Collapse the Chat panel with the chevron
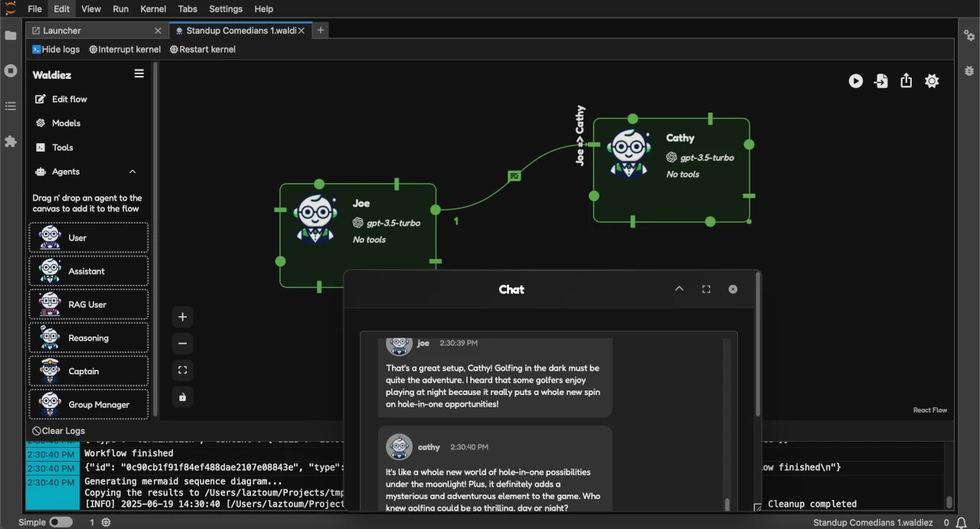 (679, 289)
